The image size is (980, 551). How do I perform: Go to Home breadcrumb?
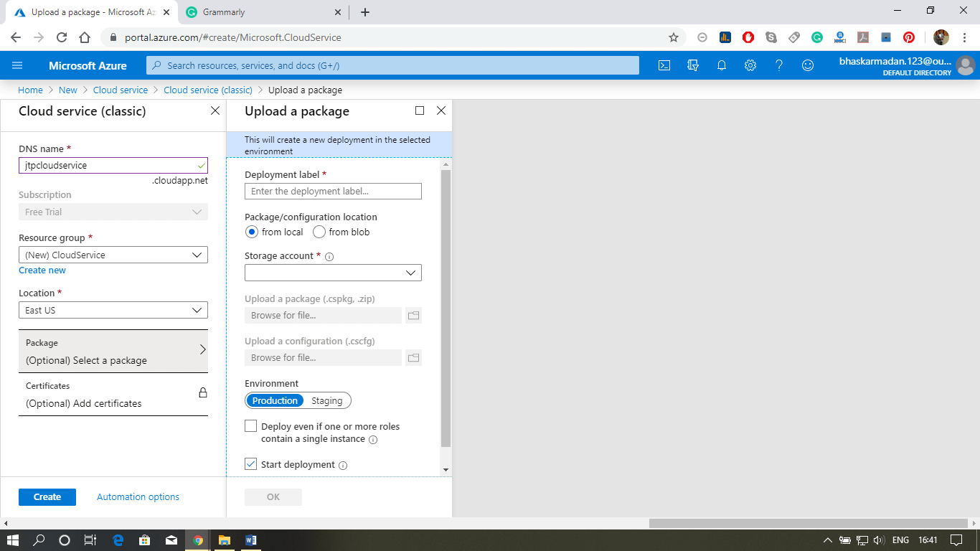point(30,90)
